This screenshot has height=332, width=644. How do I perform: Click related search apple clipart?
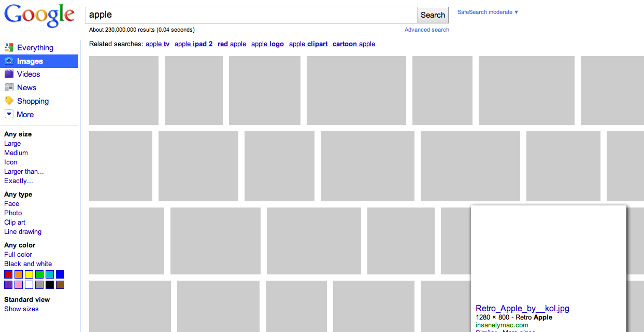[308, 44]
